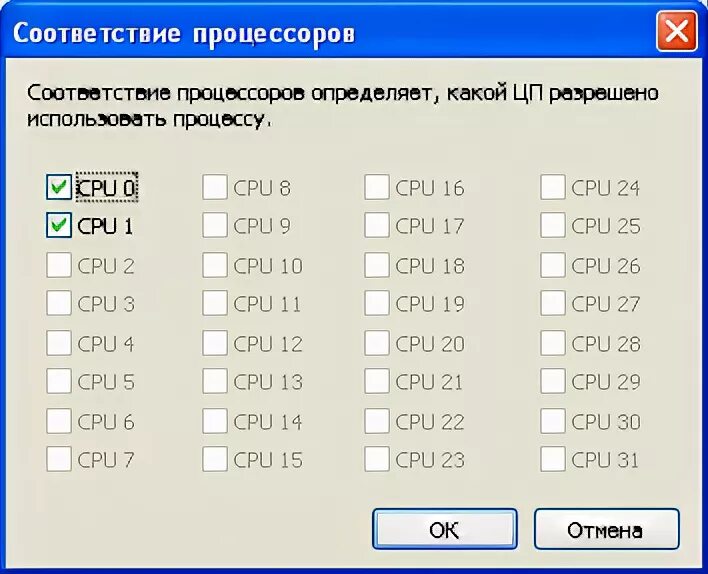The image size is (708, 574).
Task: Toggle the CPU 2 checkbox
Action: [59, 265]
